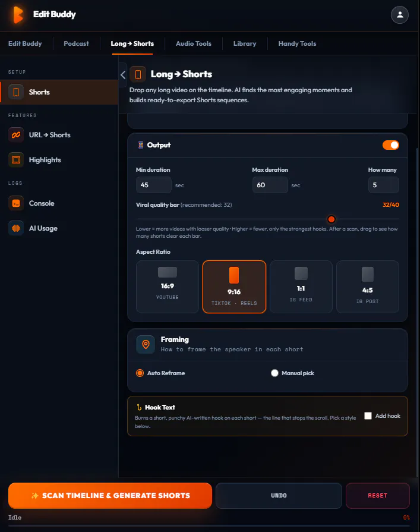Screen dimensions: 420x532
Task: Click the 16:9 landscape shape icon
Action: coord(168,272)
